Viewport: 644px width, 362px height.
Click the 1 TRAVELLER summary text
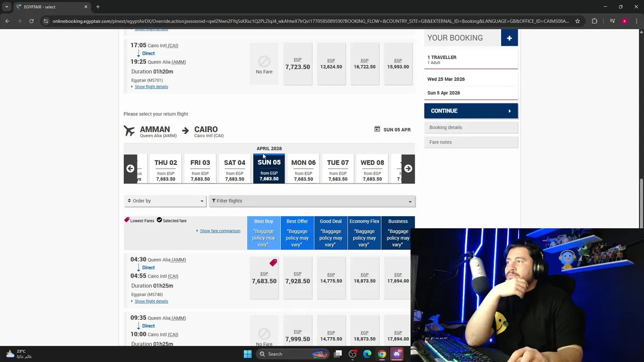[x=442, y=57]
